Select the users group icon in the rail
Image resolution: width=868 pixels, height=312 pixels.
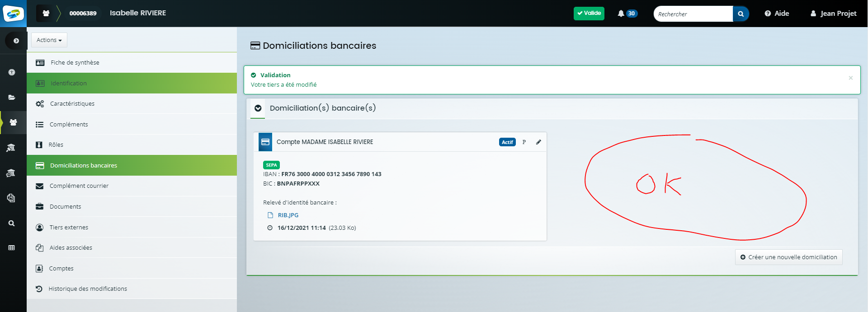coord(13,122)
